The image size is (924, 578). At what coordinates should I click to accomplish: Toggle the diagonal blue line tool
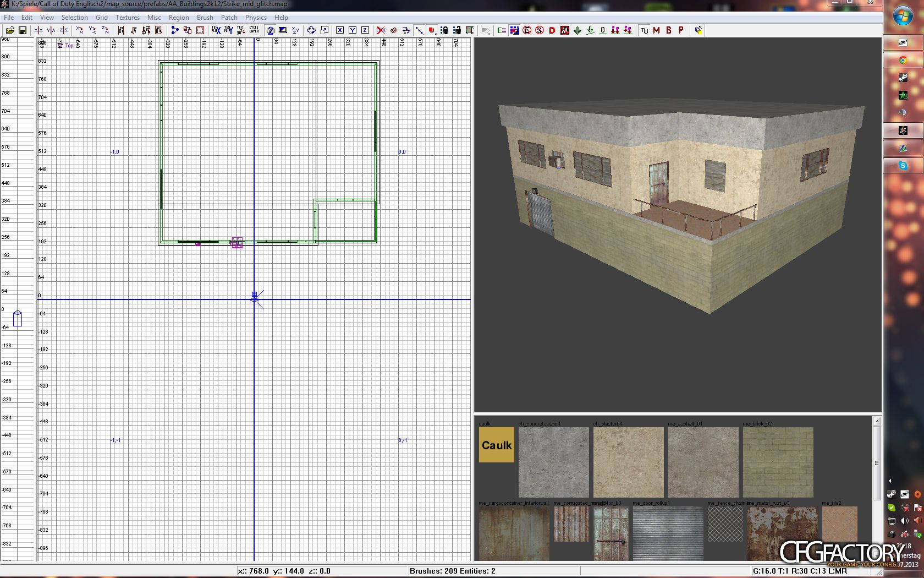pyautogui.click(x=419, y=30)
